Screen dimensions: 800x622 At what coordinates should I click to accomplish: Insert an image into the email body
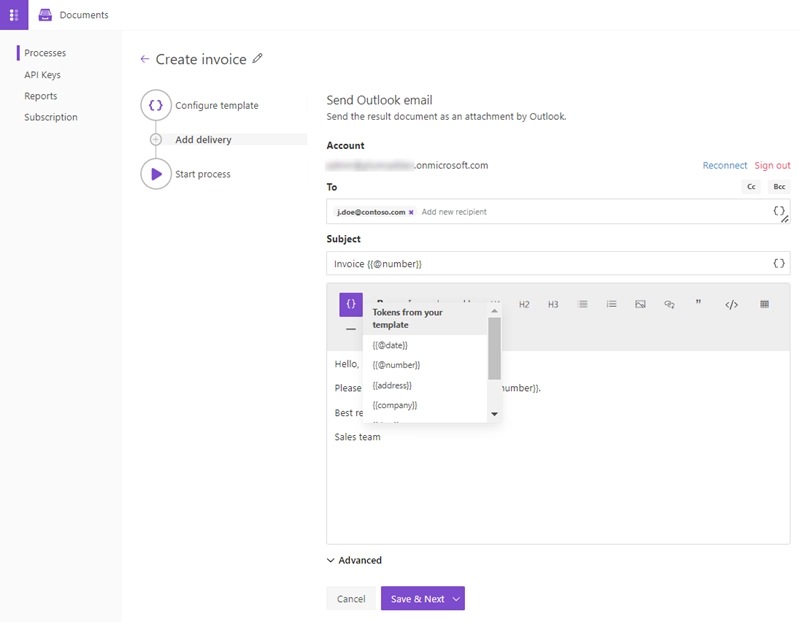tap(640, 305)
